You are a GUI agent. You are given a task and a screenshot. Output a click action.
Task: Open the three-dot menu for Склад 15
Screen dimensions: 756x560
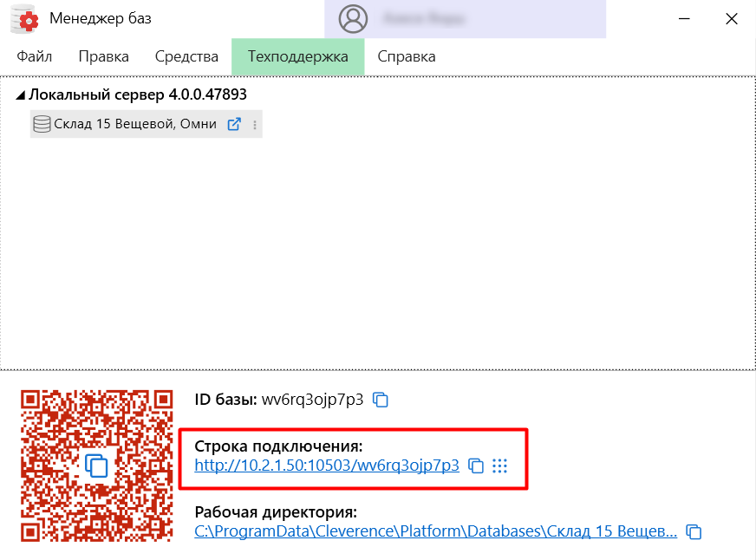pos(253,124)
